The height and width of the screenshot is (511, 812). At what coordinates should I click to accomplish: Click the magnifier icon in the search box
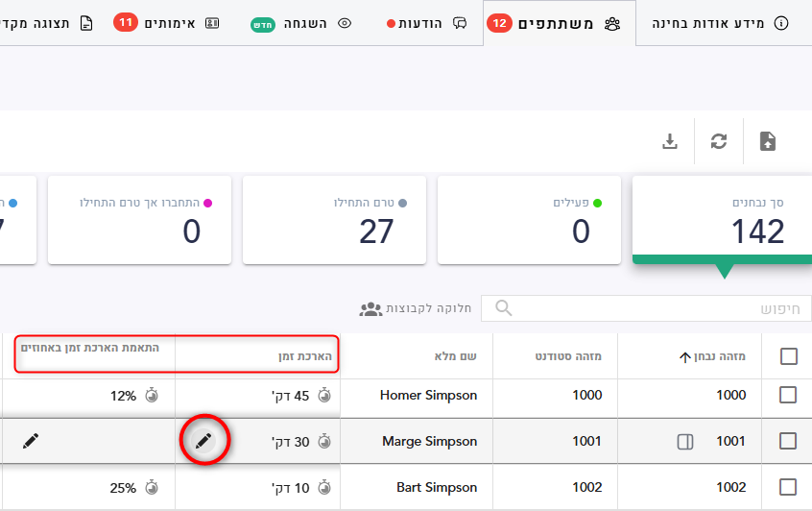point(503,307)
